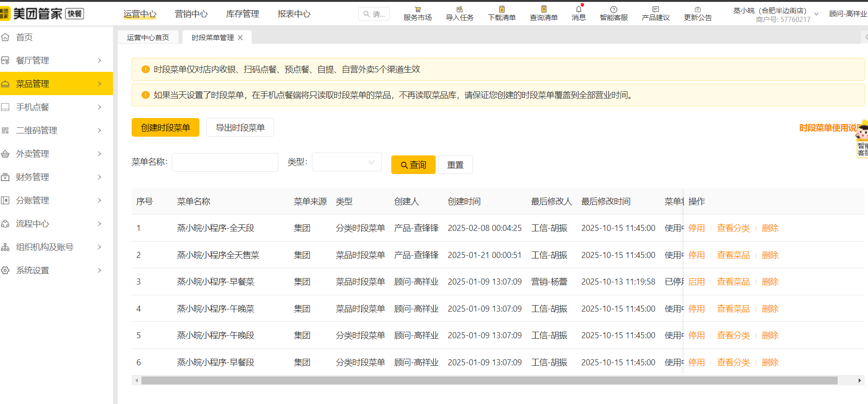Viewport: 868px width, 404px height.
Task: Click the 菜单名称 column header
Action: [x=194, y=202]
